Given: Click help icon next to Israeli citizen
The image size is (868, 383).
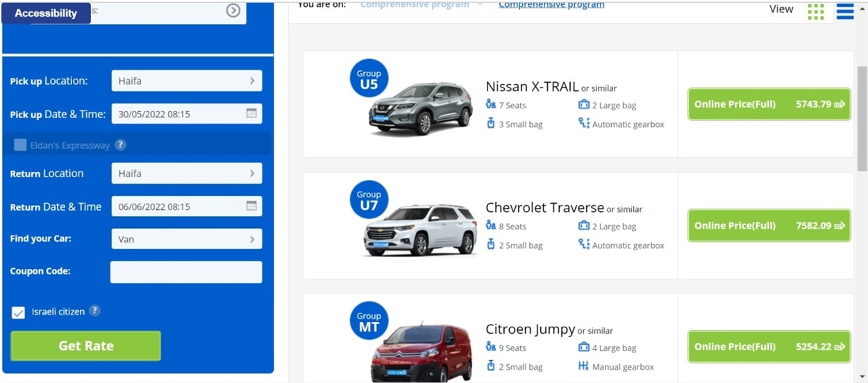Looking at the screenshot, I should coord(94,311).
